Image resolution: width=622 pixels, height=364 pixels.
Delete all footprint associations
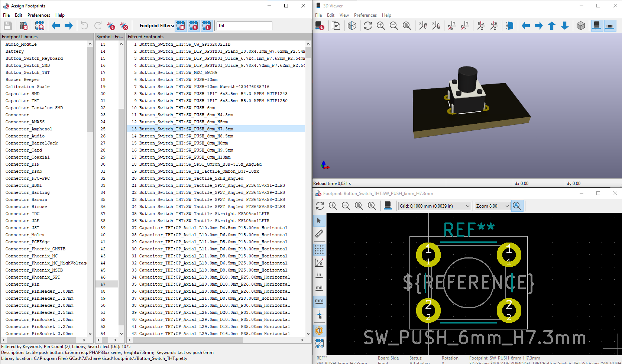[124, 26]
